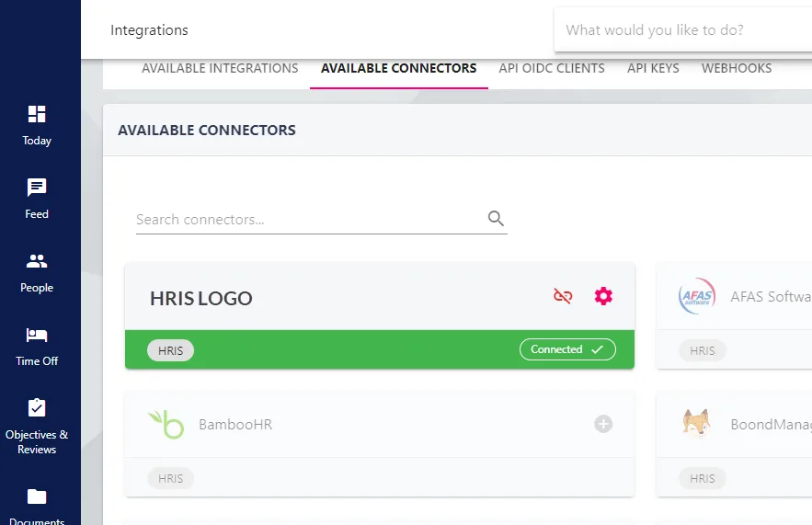Click HRIS tag on BambooHR card
This screenshot has height=525, width=812.
[170, 478]
